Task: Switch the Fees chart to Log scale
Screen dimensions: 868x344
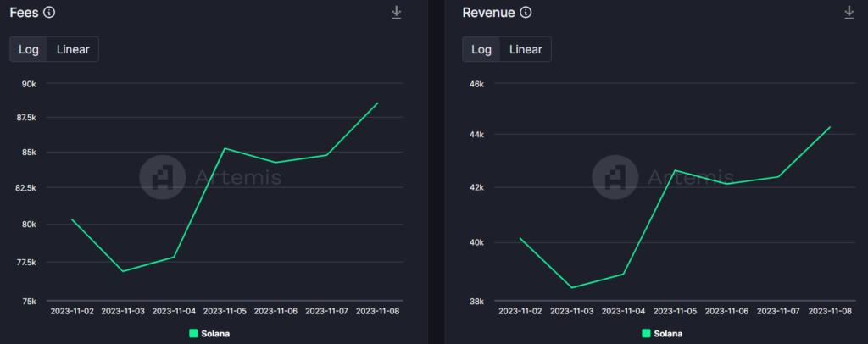Action: [29, 49]
